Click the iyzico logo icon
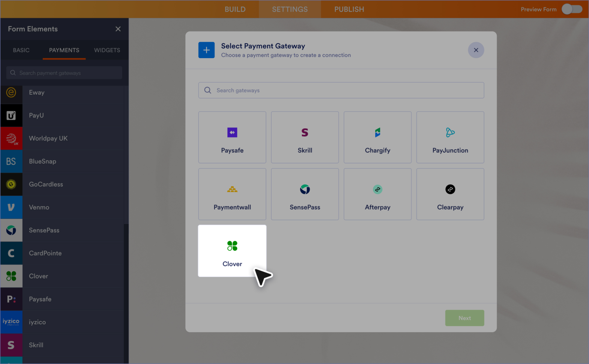589x364 pixels. (11, 322)
